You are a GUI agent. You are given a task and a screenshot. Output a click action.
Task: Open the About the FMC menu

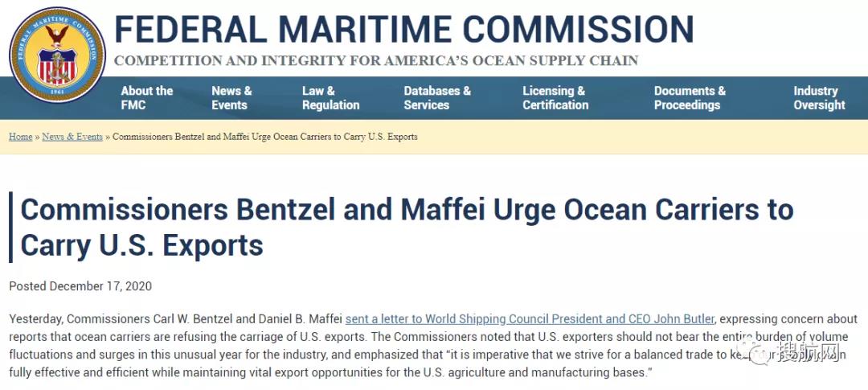[147, 98]
